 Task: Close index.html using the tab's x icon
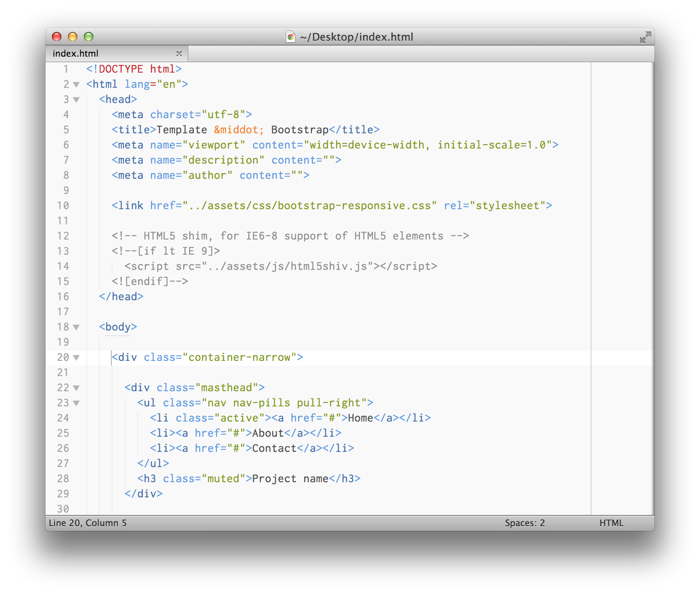click(x=179, y=53)
